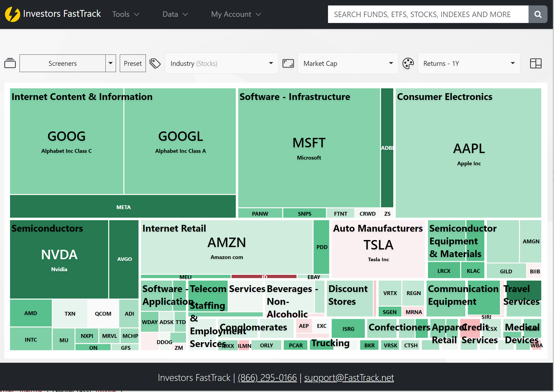Viewport: 554px width, 392px height.
Task: Select the QCOM treemap tile
Action: 103,313
